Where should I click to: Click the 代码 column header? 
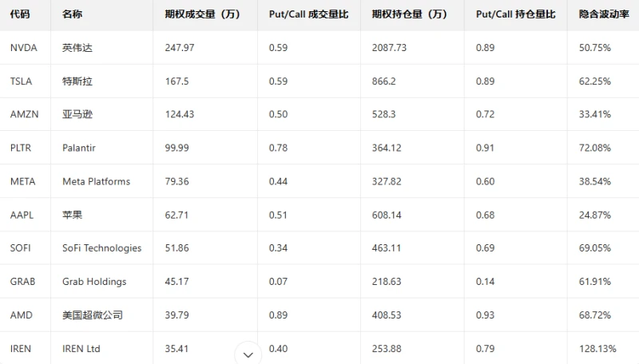click(20, 14)
